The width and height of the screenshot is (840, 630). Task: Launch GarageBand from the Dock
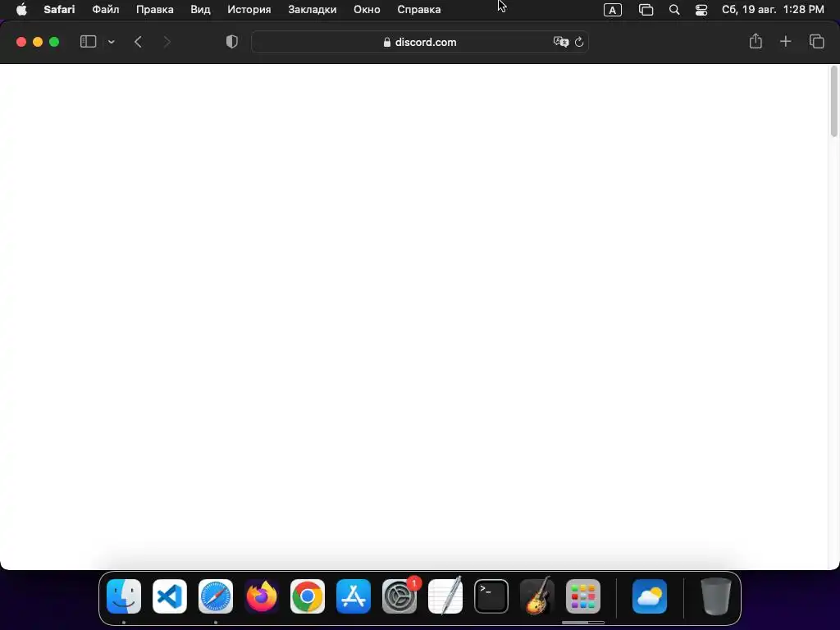point(536,596)
